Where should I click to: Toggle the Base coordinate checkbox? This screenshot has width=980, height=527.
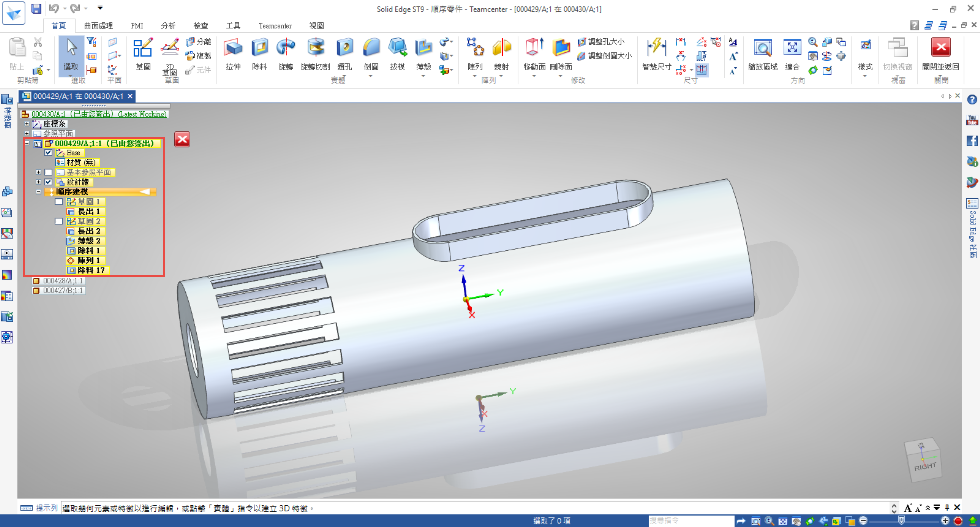48,153
